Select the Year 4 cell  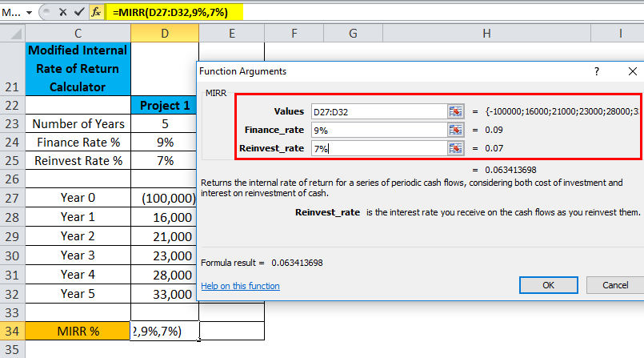coord(78,275)
